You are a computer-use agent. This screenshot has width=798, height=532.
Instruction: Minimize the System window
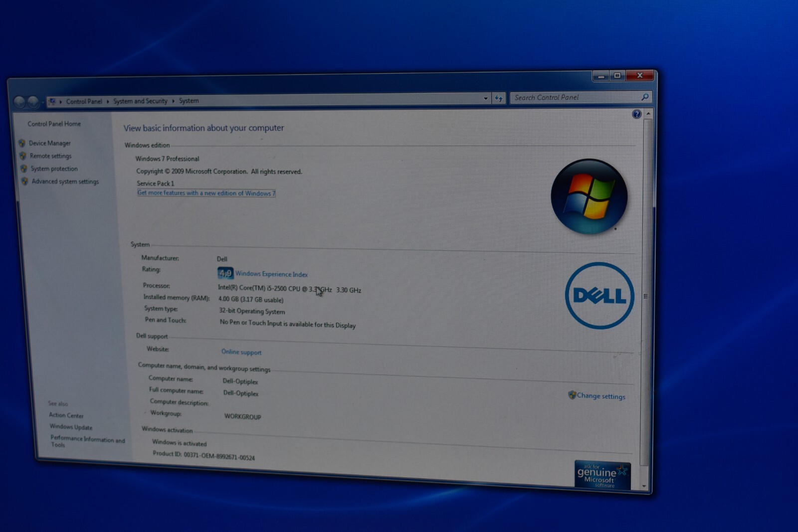[x=601, y=76]
